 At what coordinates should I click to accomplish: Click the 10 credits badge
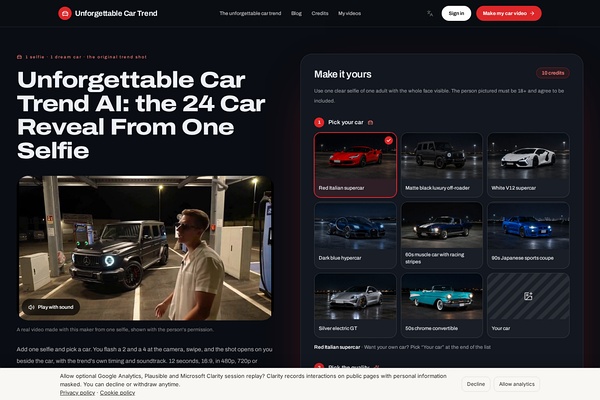point(553,73)
